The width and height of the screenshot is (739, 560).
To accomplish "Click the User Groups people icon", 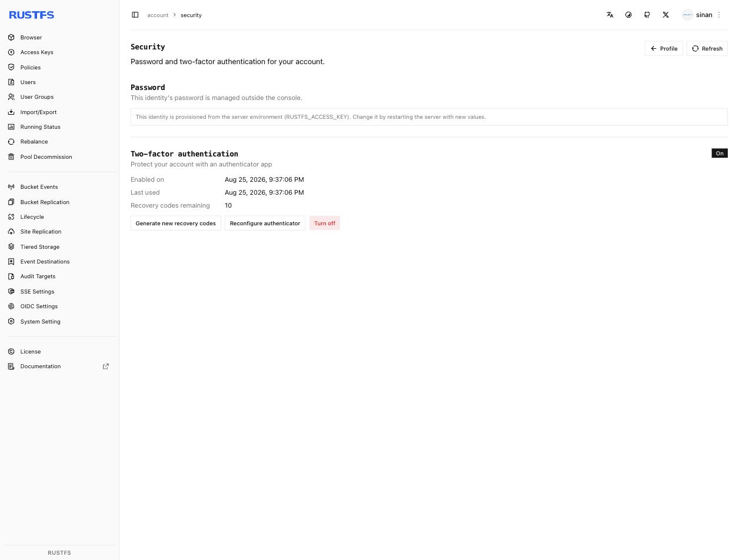I will [11, 97].
